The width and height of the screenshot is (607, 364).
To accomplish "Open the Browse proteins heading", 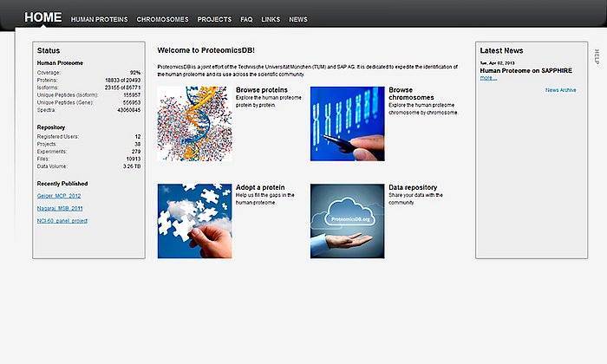I will (262, 90).
